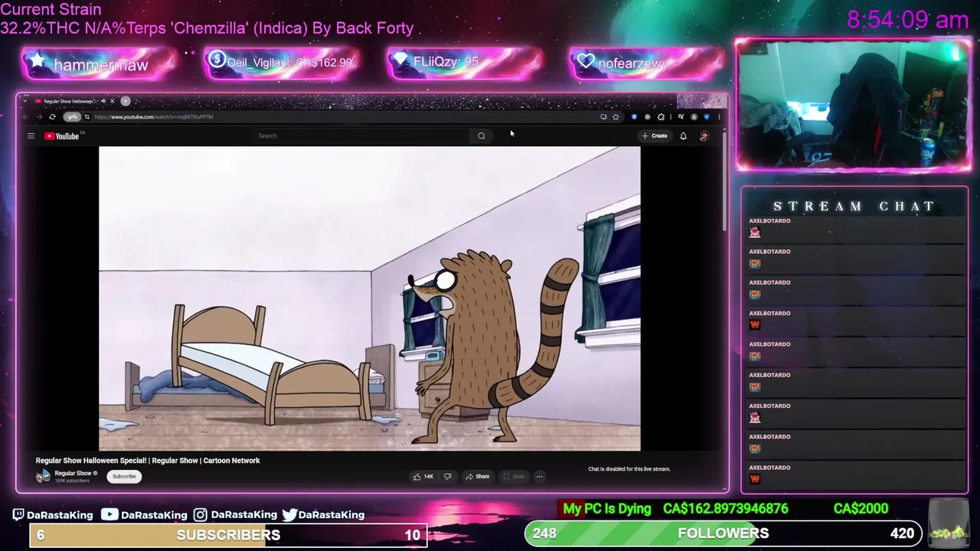Open YouTube notifications bell

[x=683, y=136]
